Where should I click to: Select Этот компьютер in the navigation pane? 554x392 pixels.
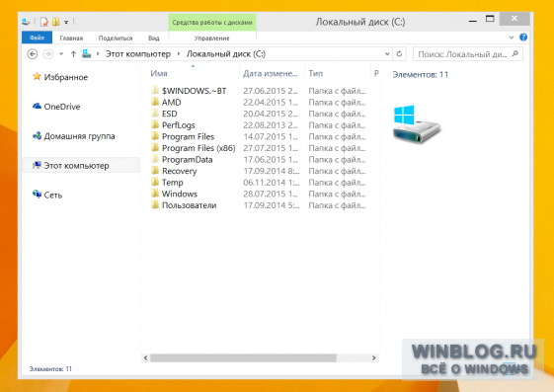click(x=81, y=165)
